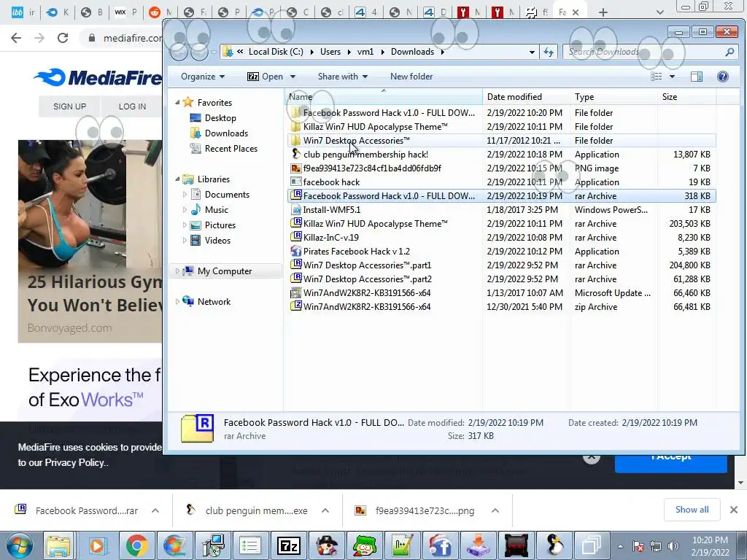Open the Share with menu

(343, 77)
